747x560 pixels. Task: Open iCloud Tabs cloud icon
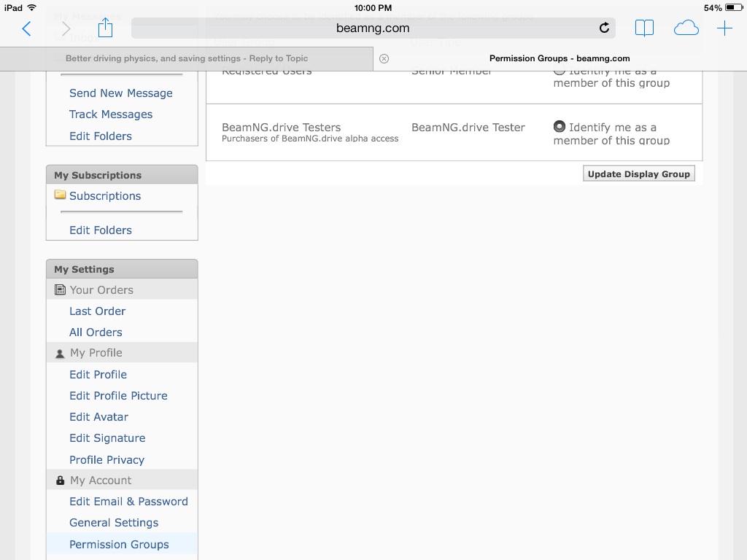pyautogui.click(x=686, y=28)
